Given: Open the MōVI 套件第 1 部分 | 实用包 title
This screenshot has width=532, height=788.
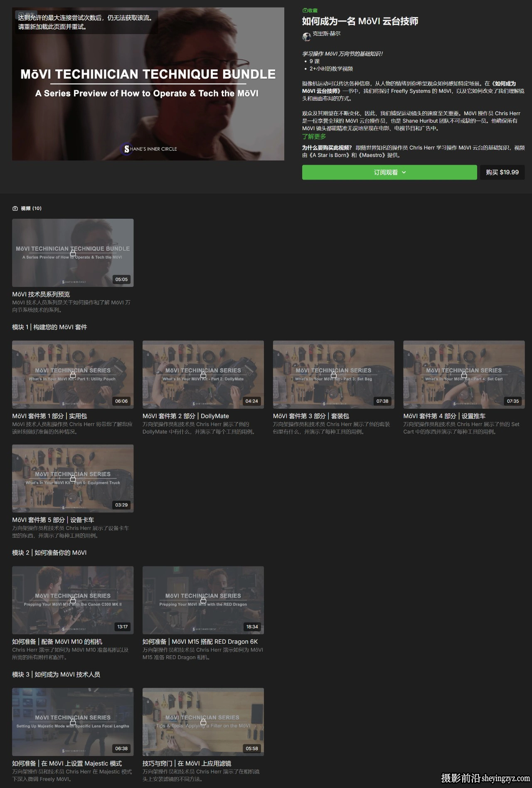Looking at the screenshot, I should pyautogui.click(x=49, y=416).
